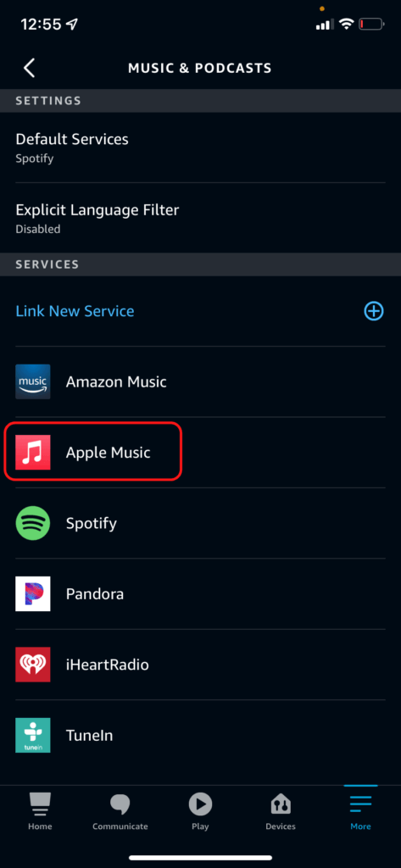Tap the teal TuneIn logo icon
Image resolution: width=401 pixels, height=868 pixels.
(x=33, y=735)
